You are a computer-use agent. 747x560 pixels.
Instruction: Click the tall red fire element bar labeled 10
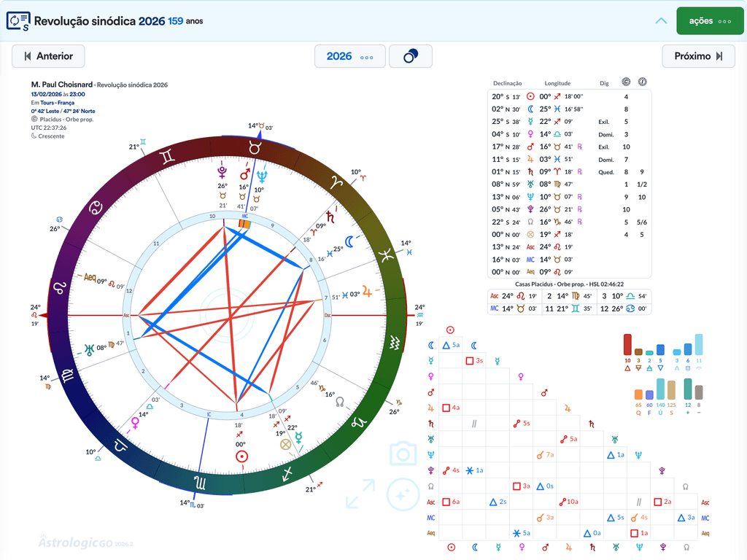pos(627,344)
